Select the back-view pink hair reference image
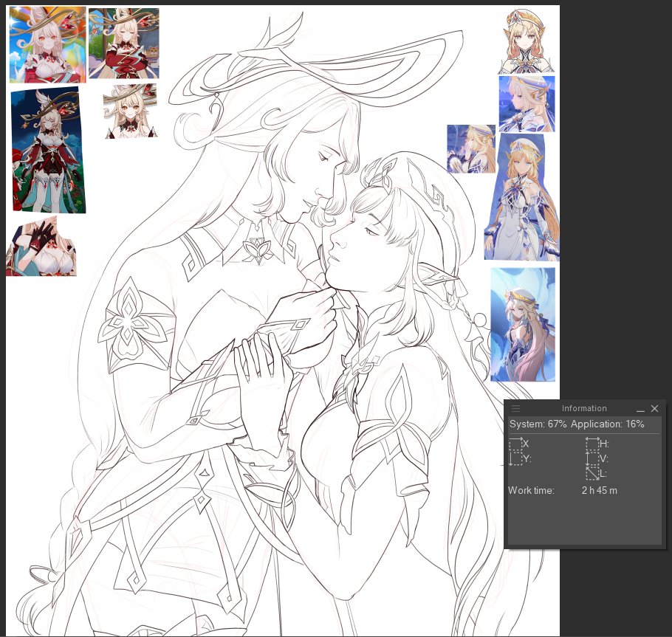The width and height of the screenshot is (672, 637). click(x=522, y=325)
